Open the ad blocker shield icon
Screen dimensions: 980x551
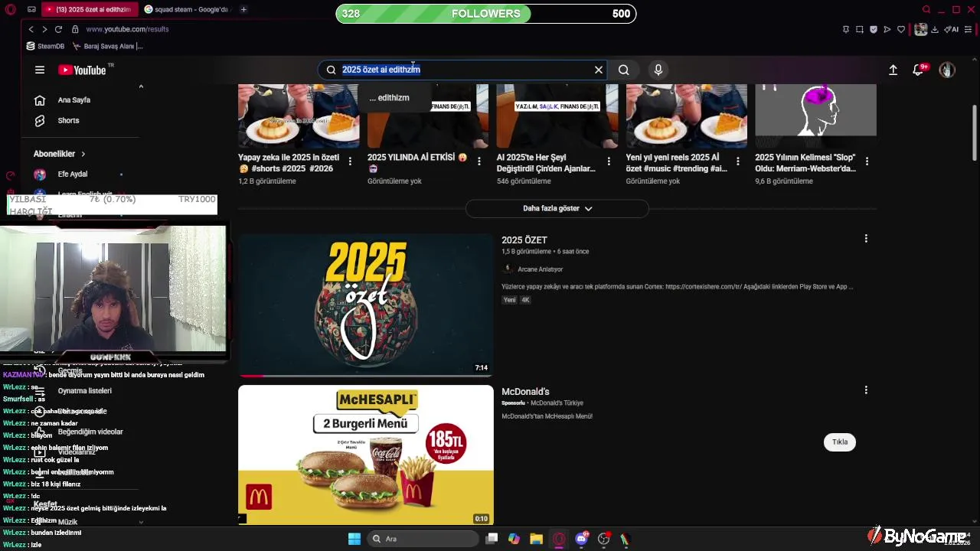coord(874,29)
